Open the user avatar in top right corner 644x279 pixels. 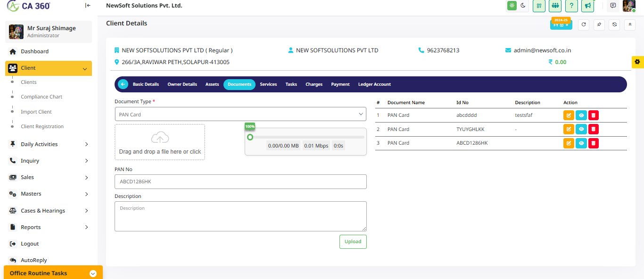[629, 6]
